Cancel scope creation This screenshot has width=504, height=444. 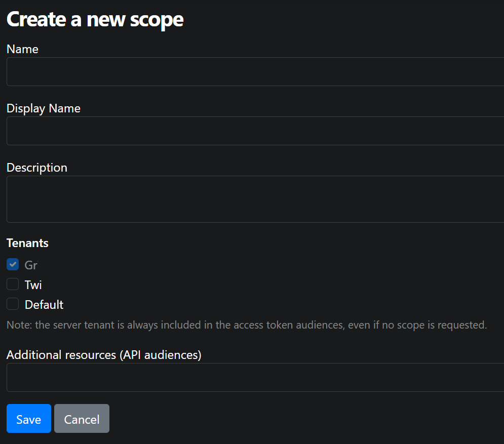82,418
